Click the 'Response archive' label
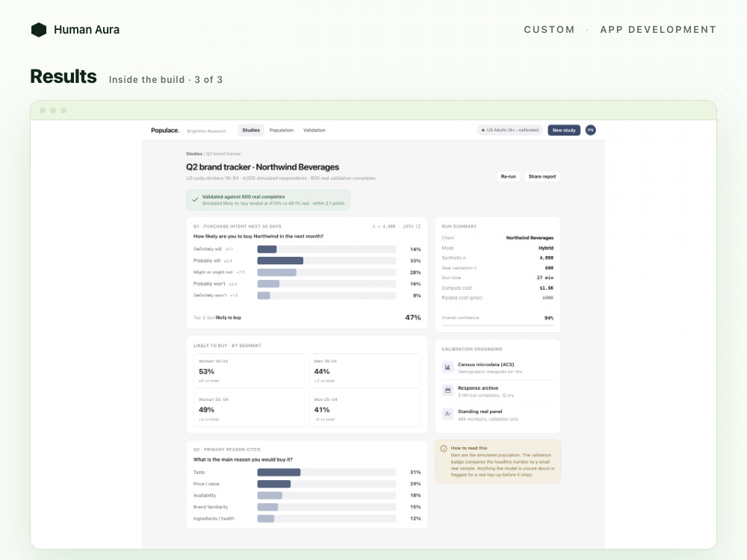747x560 pixels. click(478, 388)
